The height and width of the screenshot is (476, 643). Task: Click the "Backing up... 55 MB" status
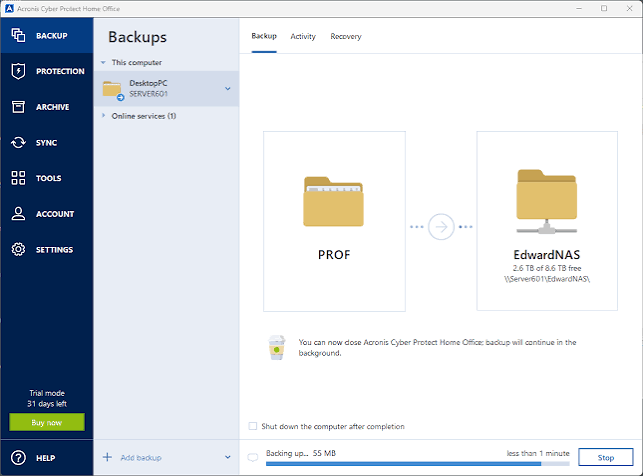pyautogui.click(x=301, y=453)
